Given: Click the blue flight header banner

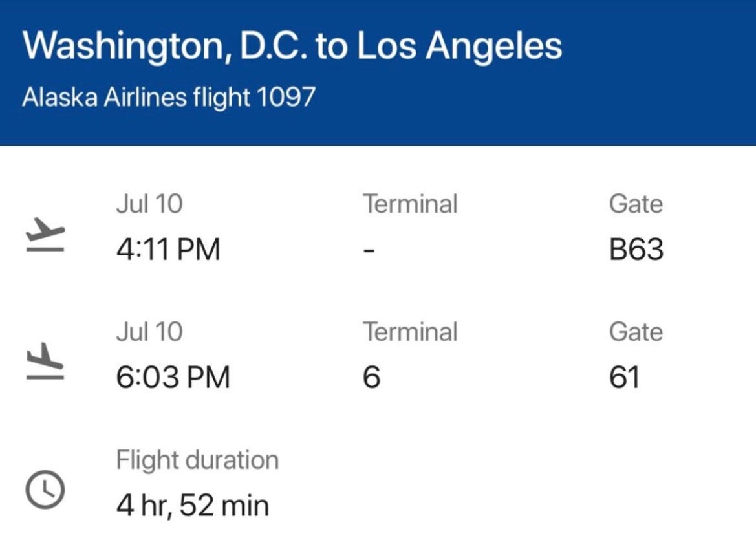Looking at the screenshot, I should pyautogui.click(x=378, y=72).
